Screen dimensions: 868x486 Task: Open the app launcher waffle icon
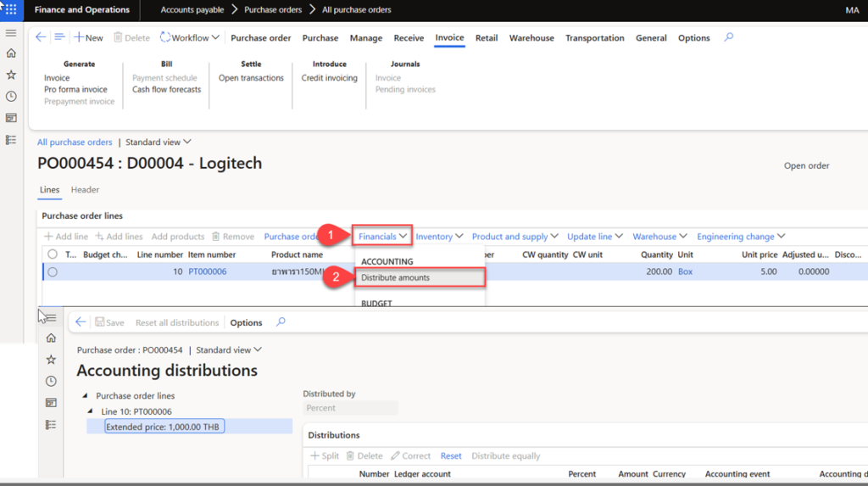point(10,9)
